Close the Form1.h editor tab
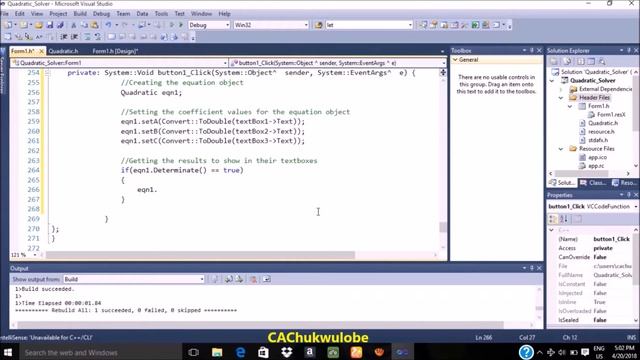This screenshot has height=360, width=640. (41, 51)
